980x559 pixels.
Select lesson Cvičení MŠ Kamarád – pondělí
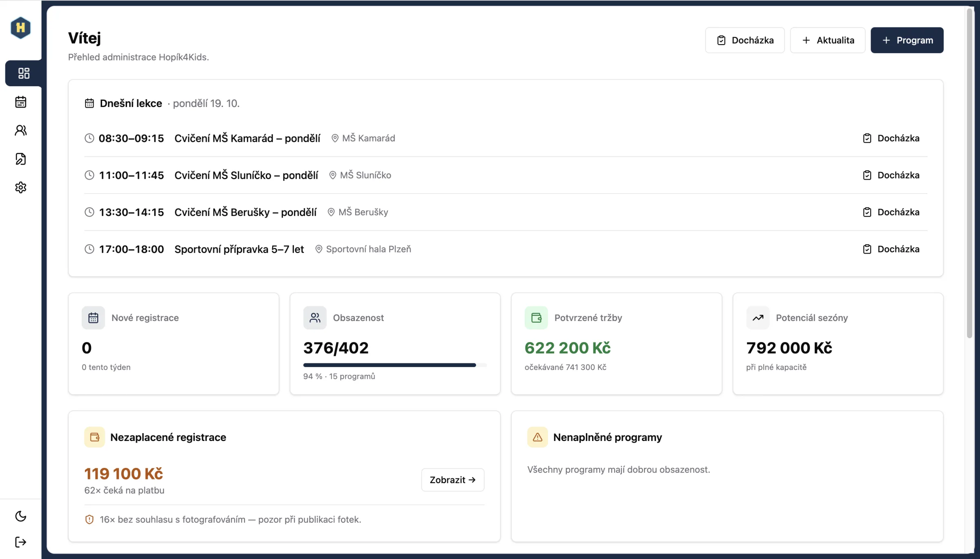coord(247,138)
